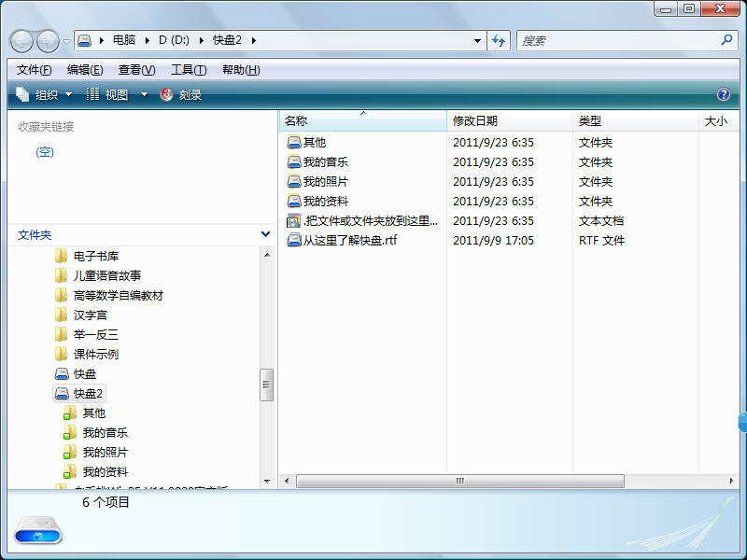
Task: Select 电子书库 folder in tree
Action: pos(87,256)
